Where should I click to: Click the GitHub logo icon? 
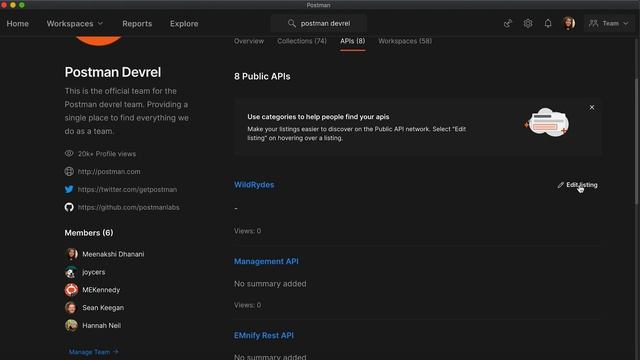tap(69, 207)
